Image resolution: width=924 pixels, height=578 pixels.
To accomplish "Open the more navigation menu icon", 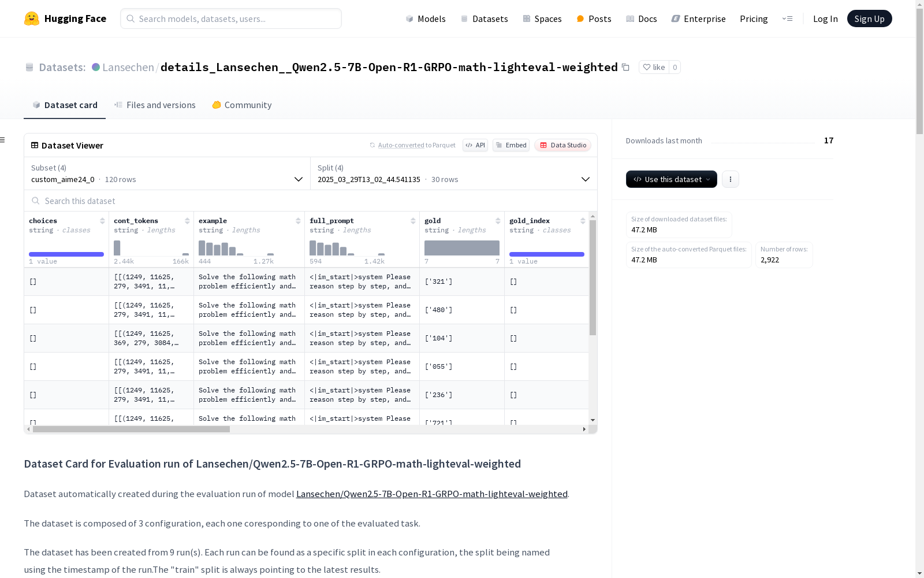I will point(787,18).
